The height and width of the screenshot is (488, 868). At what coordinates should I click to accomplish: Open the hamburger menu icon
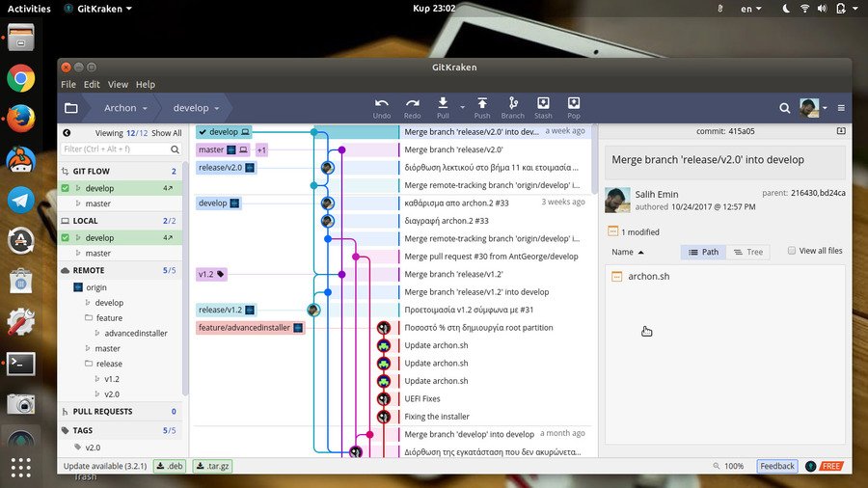coord(841,108)
